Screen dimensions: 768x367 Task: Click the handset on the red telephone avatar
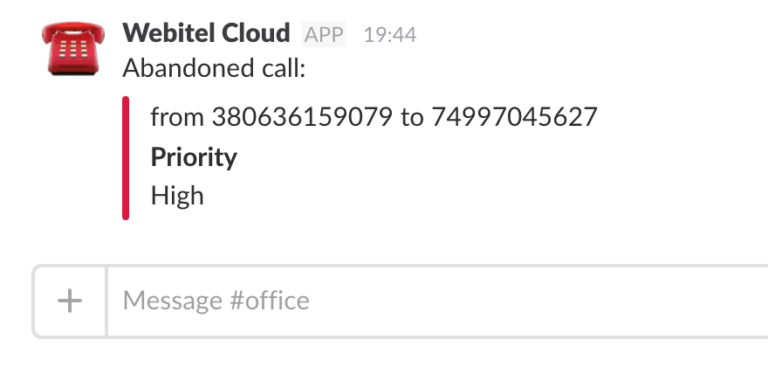pos(73,30)
